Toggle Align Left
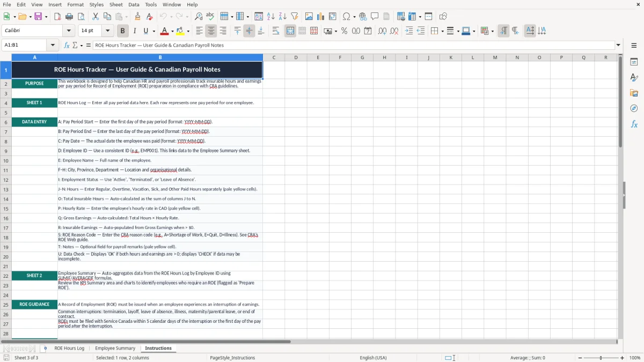The height and width of the screenshot is (362, 644). tap(200, 31)
